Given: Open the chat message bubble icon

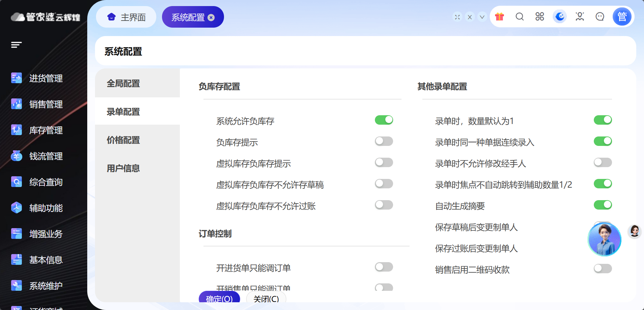Looking at the screenshot, I should [600, 17].
